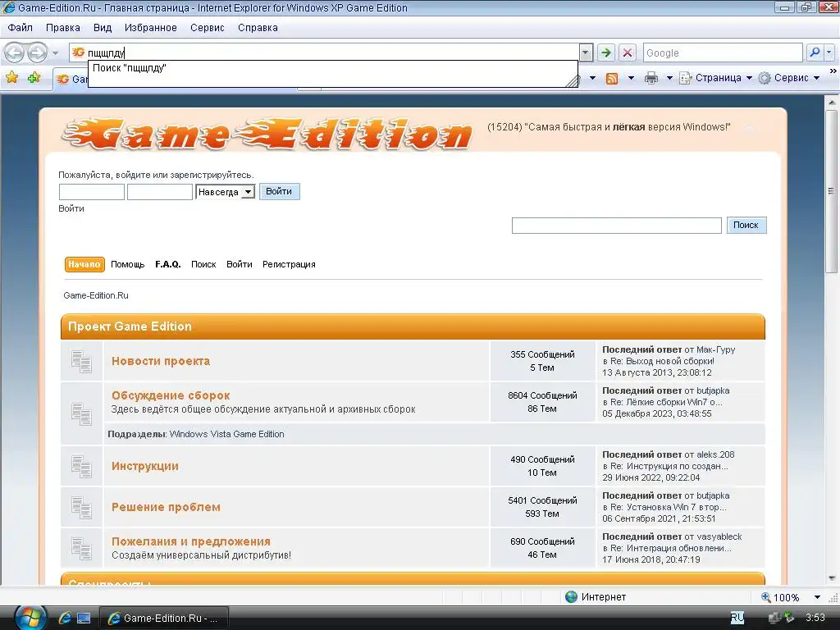
Task: Expand the toolbar overflow chevron
Action: tap(833, 71)
